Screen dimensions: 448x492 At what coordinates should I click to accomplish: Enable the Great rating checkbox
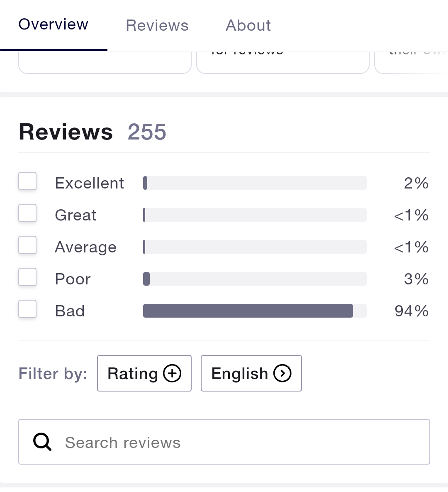[x=27, y=213]
